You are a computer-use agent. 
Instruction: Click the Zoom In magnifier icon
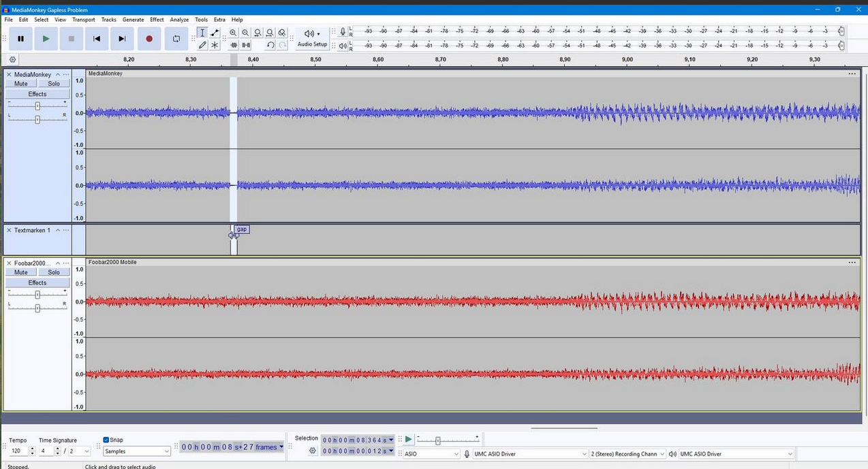(x=233, y=33)
